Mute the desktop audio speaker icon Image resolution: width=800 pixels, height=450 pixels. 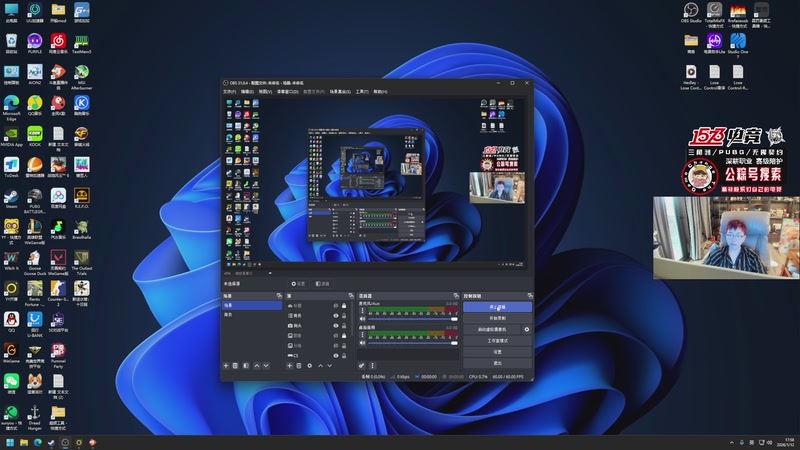point(363,343)
